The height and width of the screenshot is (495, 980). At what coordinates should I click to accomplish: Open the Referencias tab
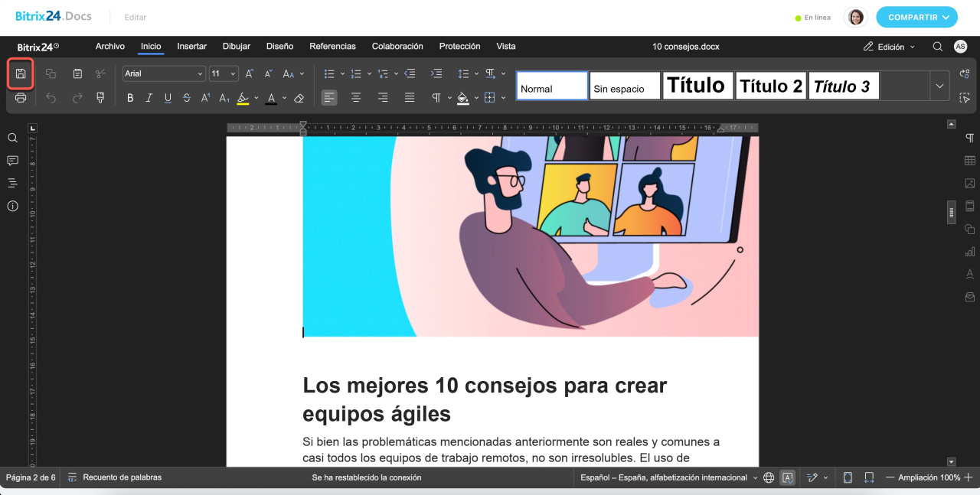[x=332, y=47]
